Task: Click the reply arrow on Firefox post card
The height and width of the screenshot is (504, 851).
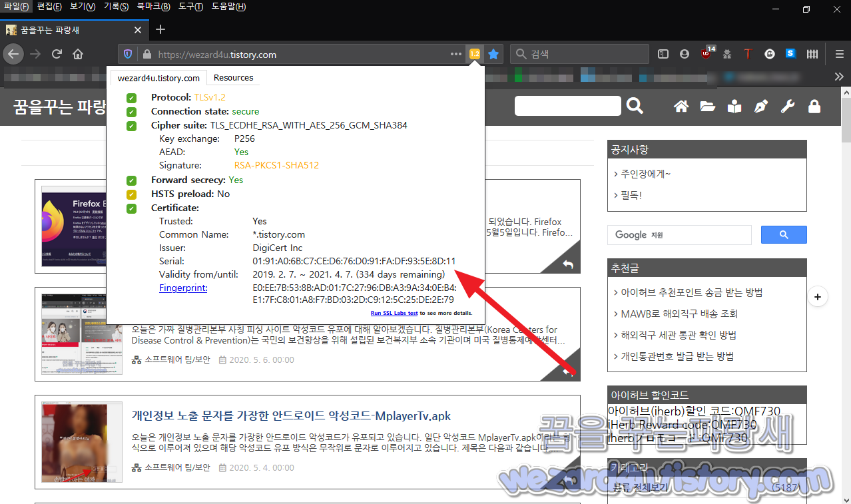Action: pos(567,264)
